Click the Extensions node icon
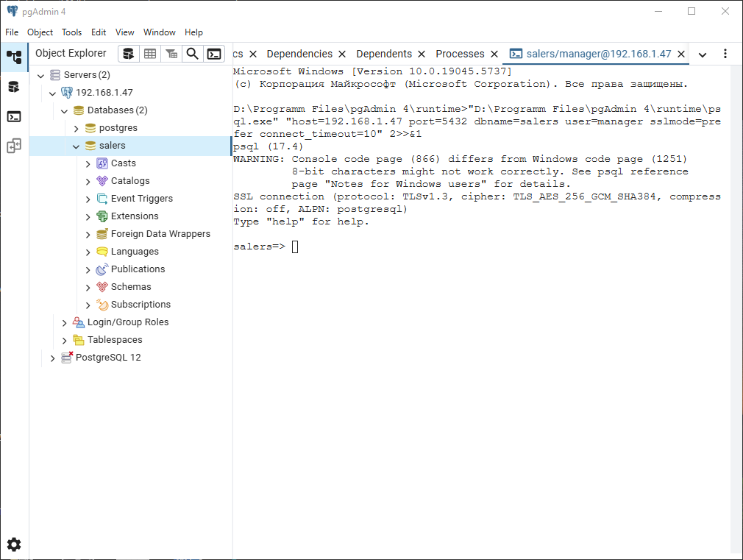The width and height of the screenshot is (743, 560). coord(102,216)
